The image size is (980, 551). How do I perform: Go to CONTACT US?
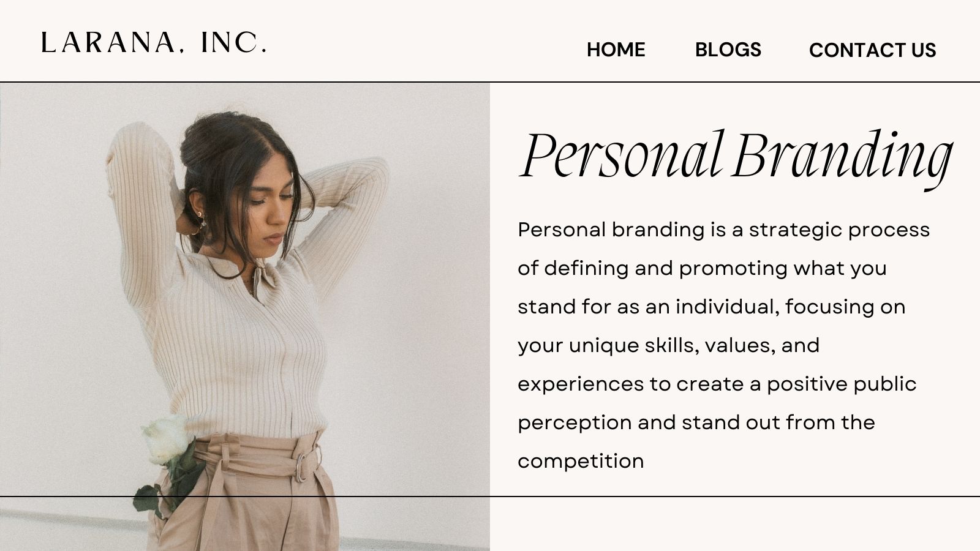point(872,50)
